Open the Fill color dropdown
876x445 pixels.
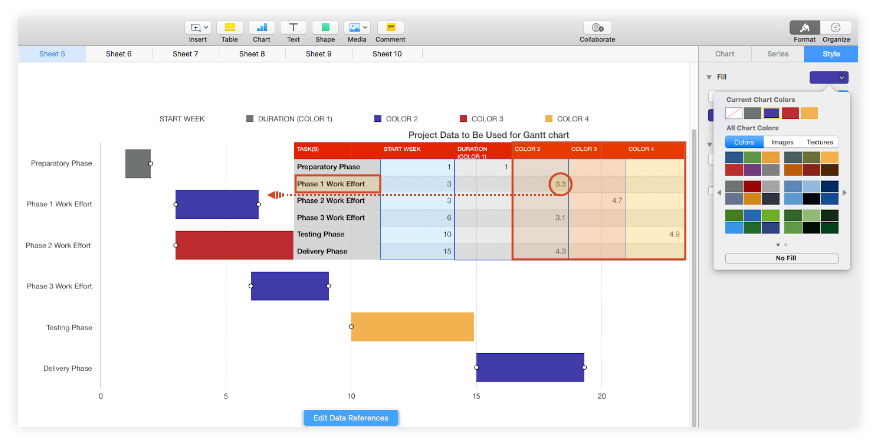pos(829,77)
